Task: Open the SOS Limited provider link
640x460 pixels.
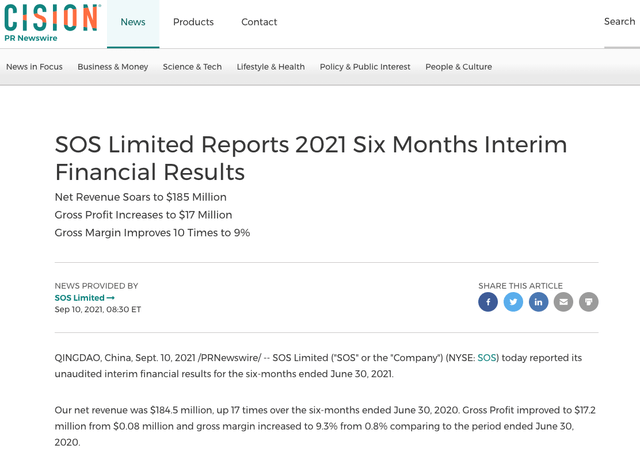Action: point(84,298)
